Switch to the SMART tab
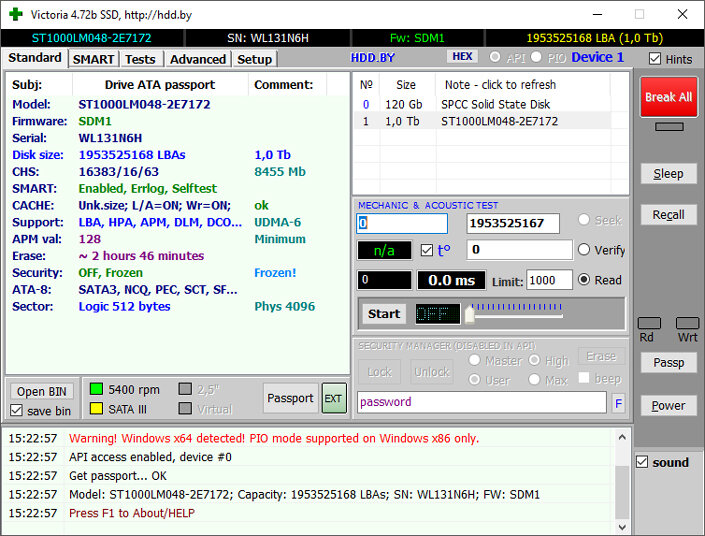 94,59
